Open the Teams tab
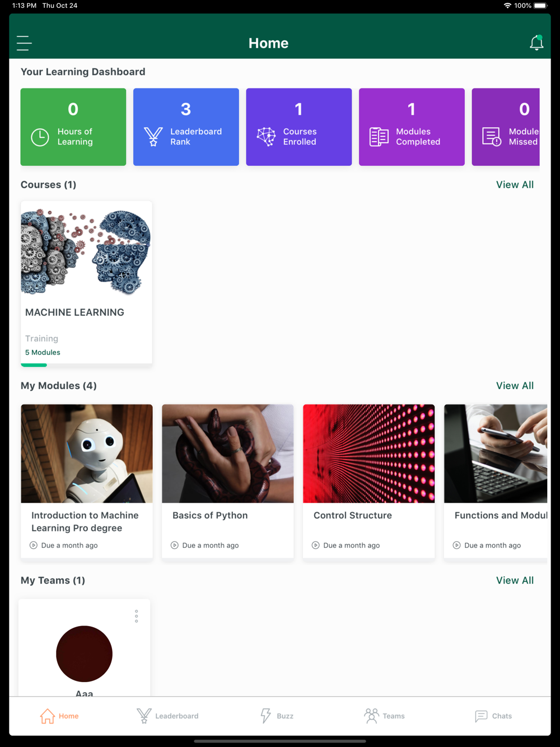The height and width of the screenshot is (747, 560). 384,716
